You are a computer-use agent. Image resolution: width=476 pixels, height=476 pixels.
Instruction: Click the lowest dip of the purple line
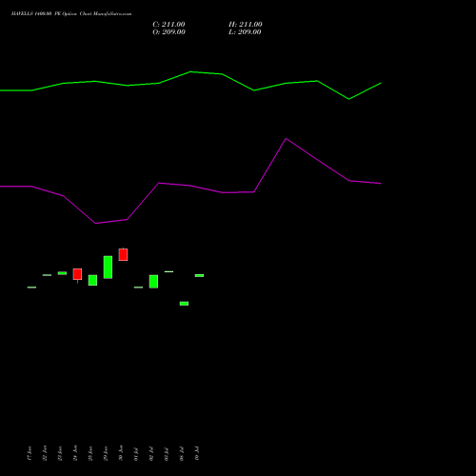[95, 224]
